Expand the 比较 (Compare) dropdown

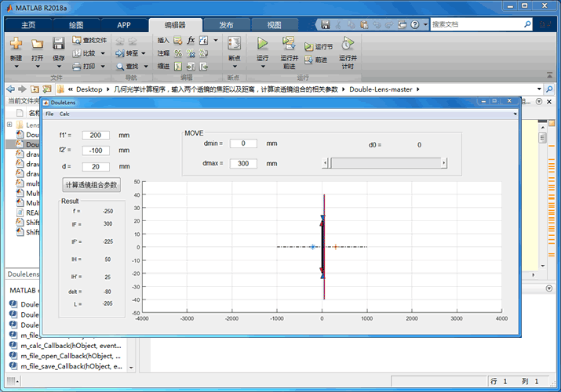click(x=102, y=53)
